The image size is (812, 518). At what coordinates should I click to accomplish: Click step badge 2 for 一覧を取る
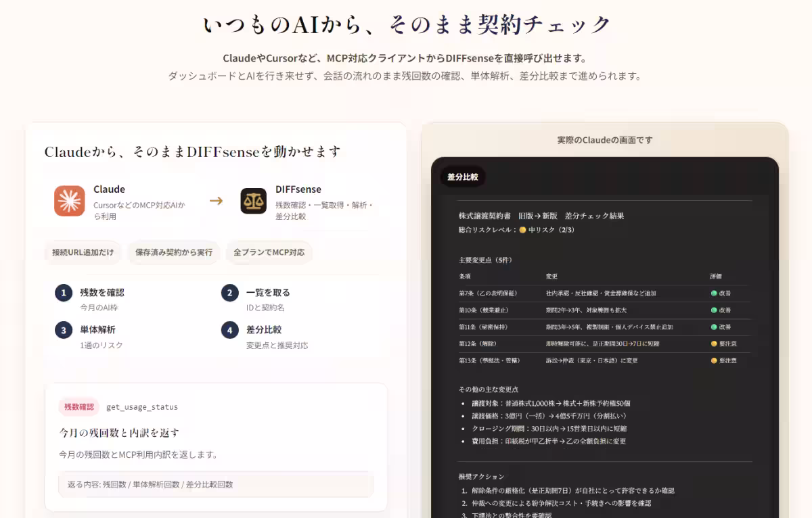[x=229, y=292]
